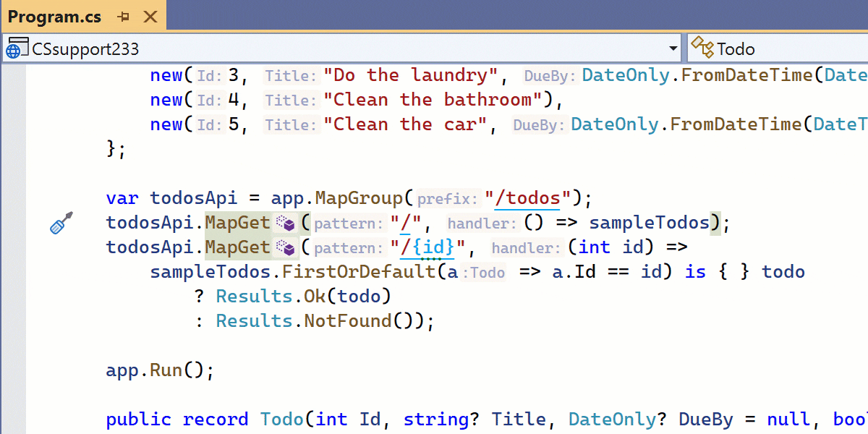868x434 pixels.
Task: Pin the Program.cs tab
Action: (x=124, y=17)
